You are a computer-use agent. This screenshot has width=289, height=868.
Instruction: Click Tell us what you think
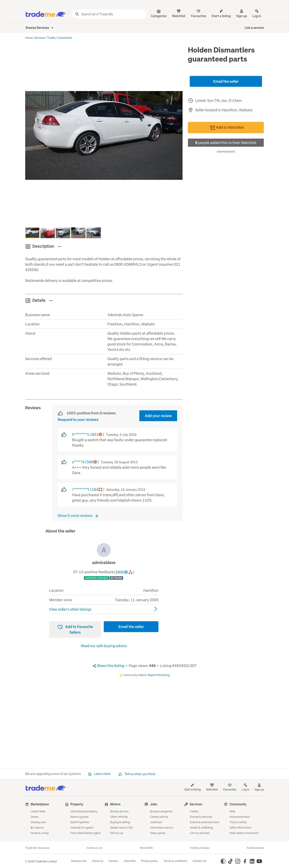click(137, 774)
